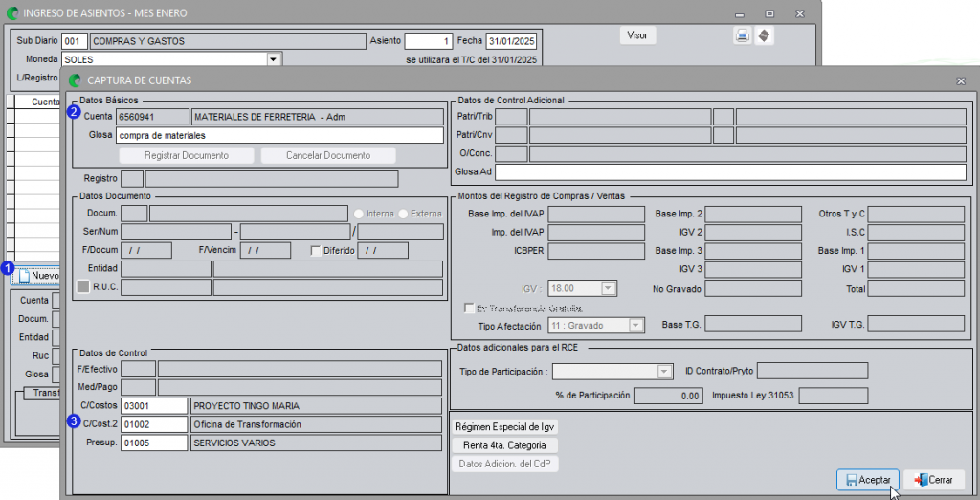Click the diamond arrows icon beside the printer
Viewport: 980px width, 500px height.
point(764,35)
